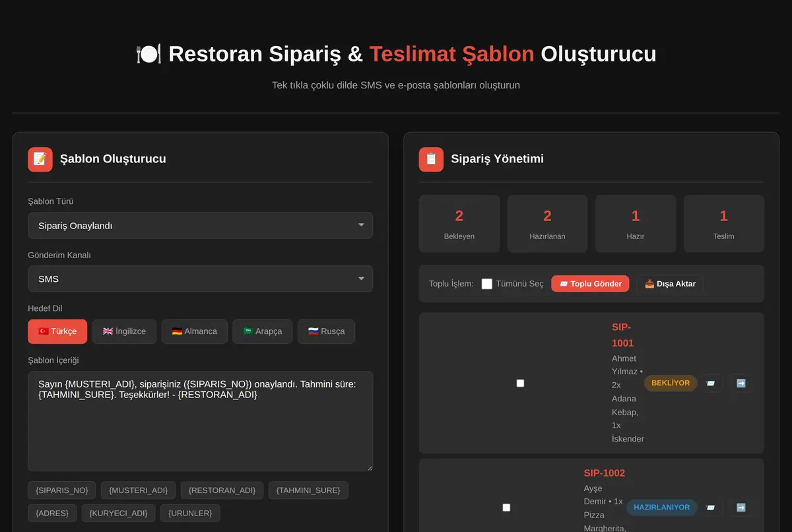Image resolution: width=792 pixels, height=532 pixels.
Task: Click the plate icon in the page title
Action: (148, 54)
